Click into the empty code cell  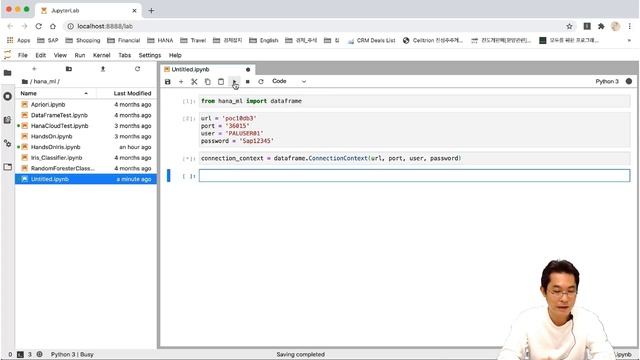coord(414,176)
